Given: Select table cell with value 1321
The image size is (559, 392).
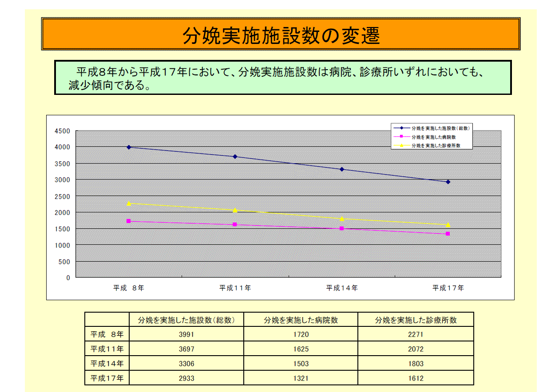Looking at the screenshot, I should (x=301, y=378).
